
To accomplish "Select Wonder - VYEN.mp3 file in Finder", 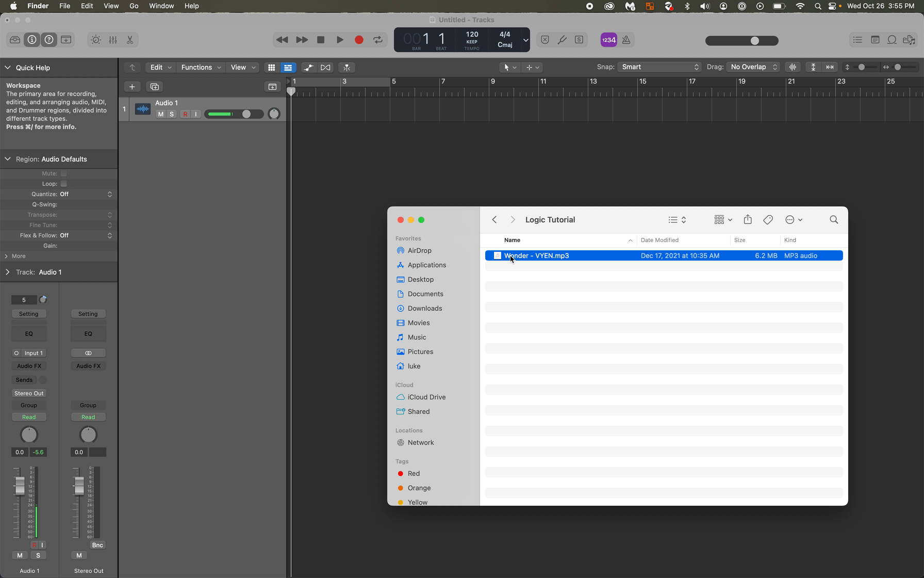I will pos(536,255).
